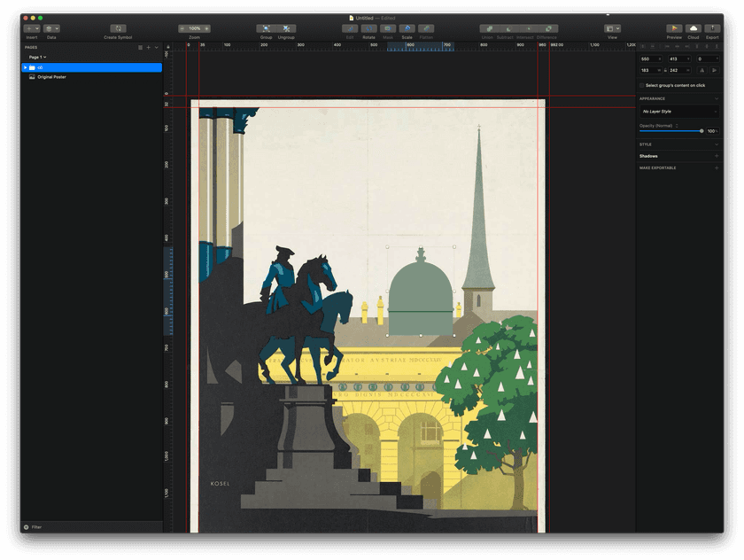Click the Data icon in the toolbar
Image resolution: width=744 pixels, height=560 pixels.
click(50, 27)
